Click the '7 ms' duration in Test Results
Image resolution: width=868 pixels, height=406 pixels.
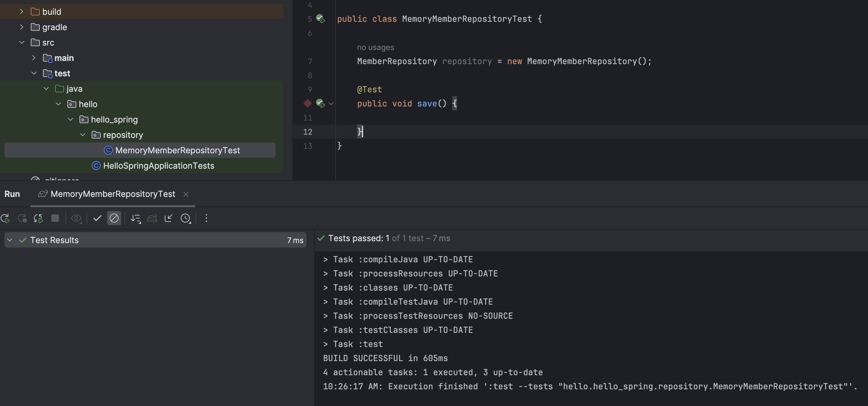[x=295, y=241]
